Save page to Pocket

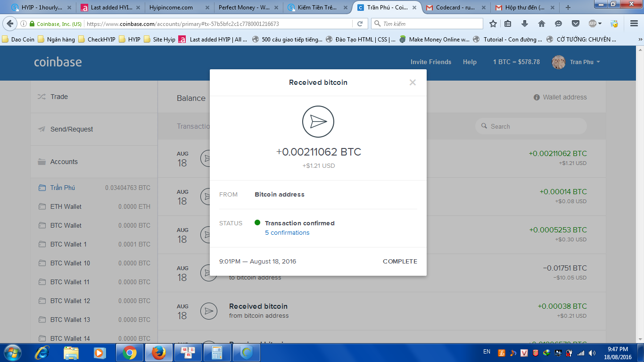(576, 24)
